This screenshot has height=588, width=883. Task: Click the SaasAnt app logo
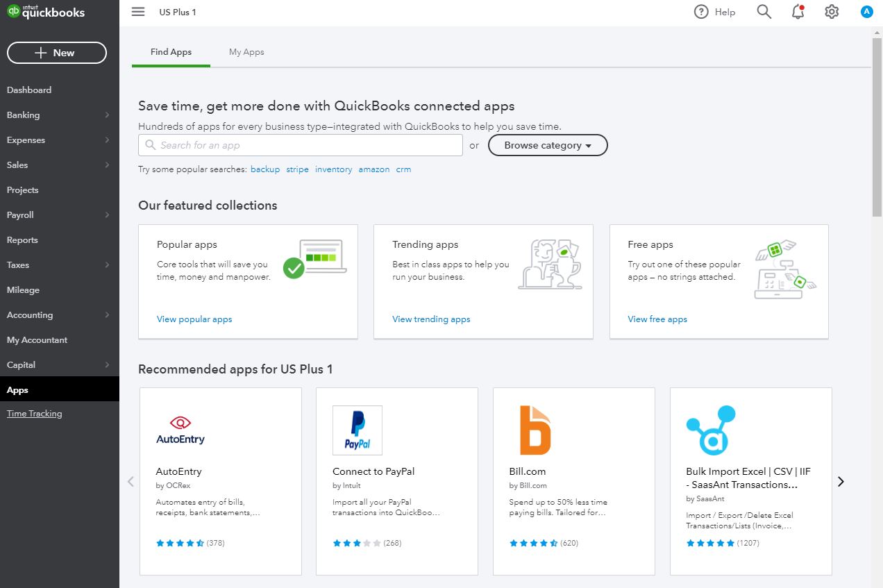coord(710,430)
